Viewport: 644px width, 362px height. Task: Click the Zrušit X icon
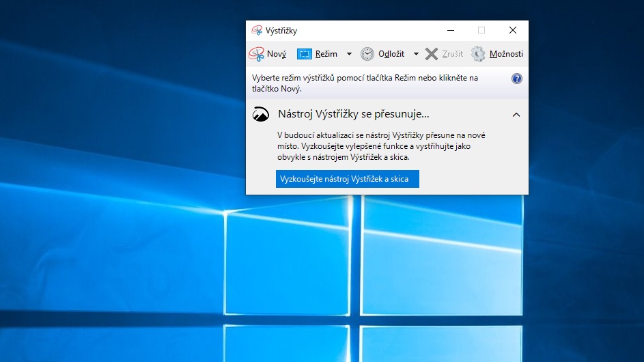(x=432, y=54)
